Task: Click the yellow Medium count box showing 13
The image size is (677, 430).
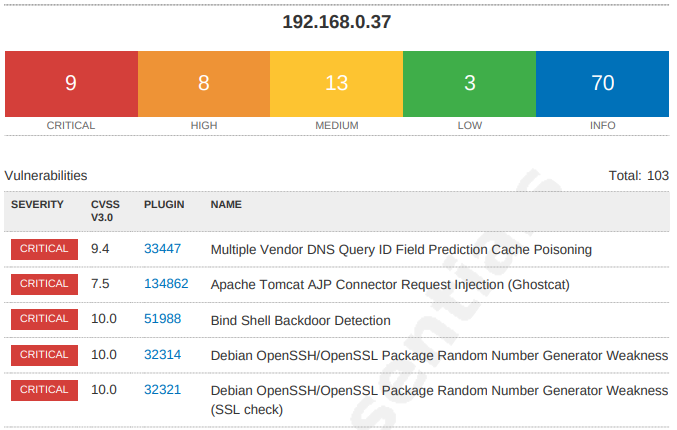Action: [337, 84]
